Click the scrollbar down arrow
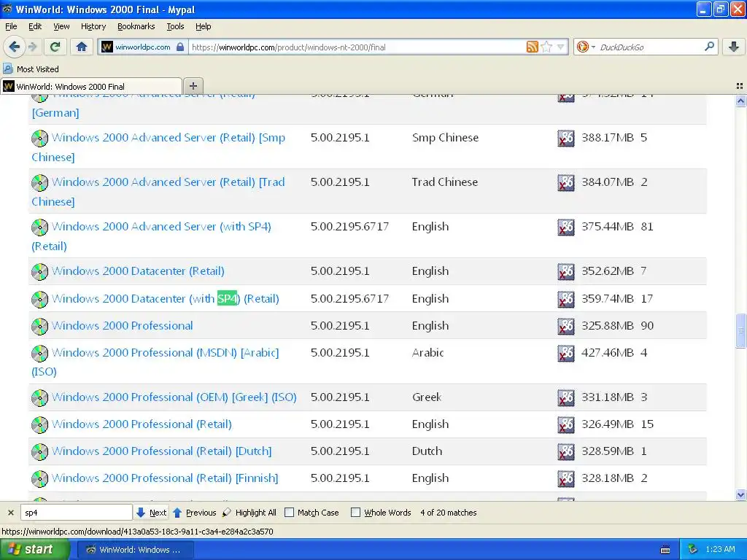This screenshot has width=747, height=560. click(740, 495)
